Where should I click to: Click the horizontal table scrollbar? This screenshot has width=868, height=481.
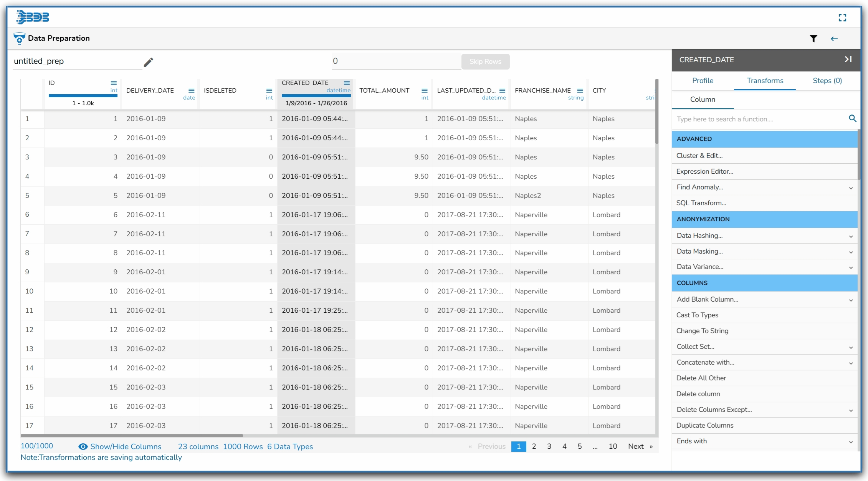132,436
